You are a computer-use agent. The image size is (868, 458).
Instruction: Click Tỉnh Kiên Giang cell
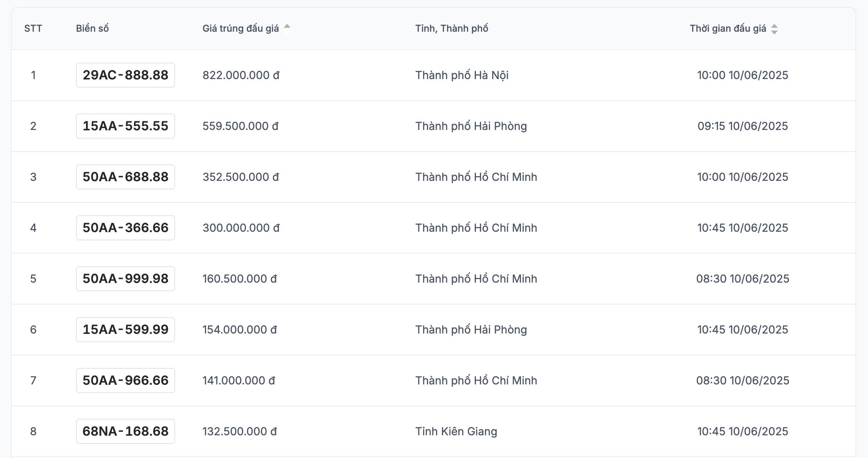pyautogui.click(x=456, y=431)
